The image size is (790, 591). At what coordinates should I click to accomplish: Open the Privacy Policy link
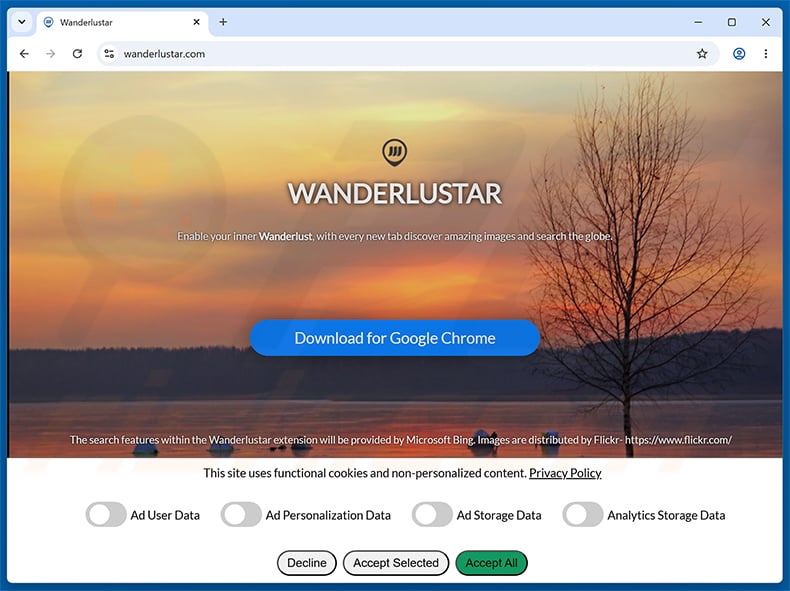(565, 473)
